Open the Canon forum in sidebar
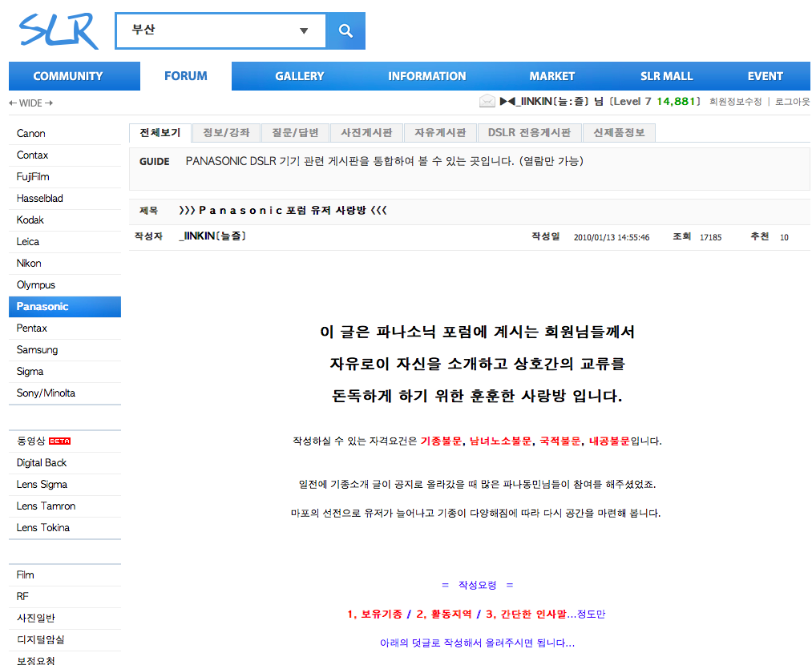 31,134
